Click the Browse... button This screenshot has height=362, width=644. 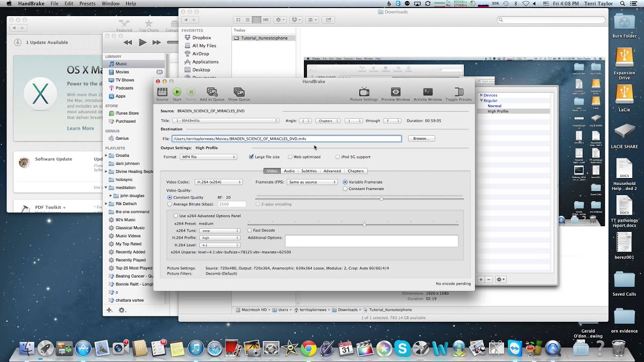point(421,138)
